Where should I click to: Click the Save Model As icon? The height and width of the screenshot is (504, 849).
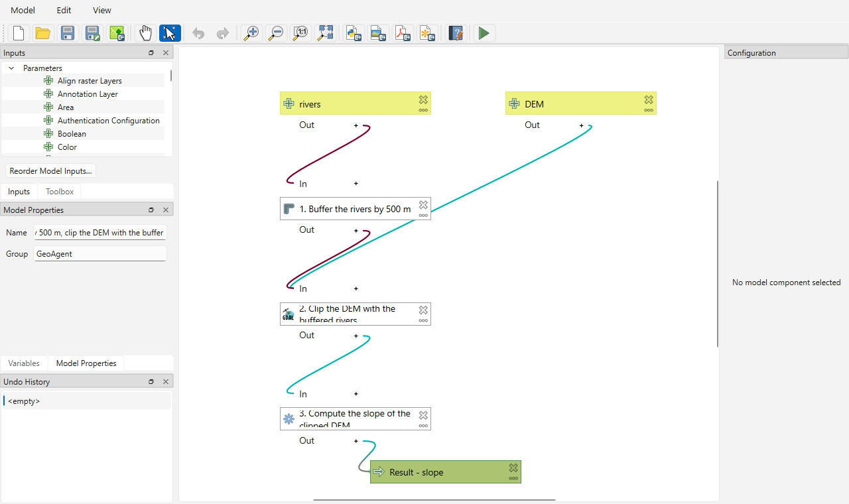(x=92, y=33)
